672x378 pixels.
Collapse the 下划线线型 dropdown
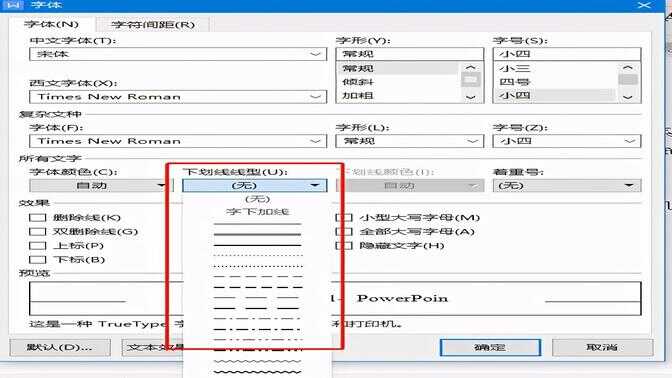(255, 186)
